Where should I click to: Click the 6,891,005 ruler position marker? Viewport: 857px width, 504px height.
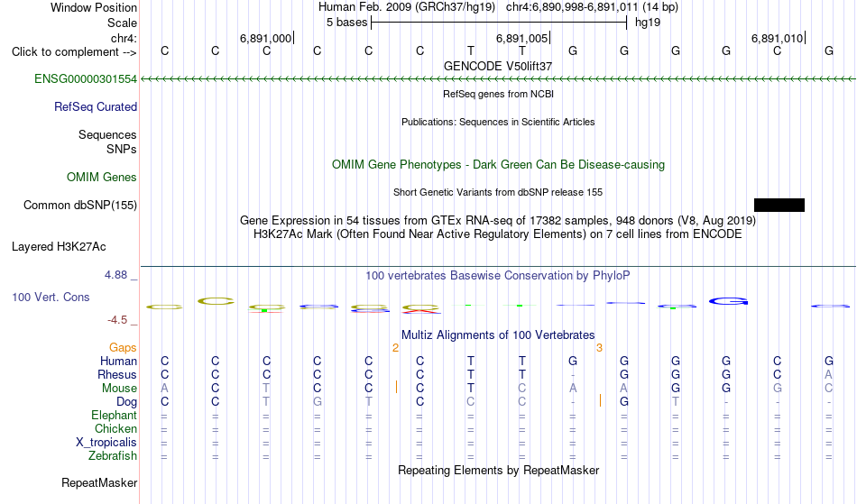pos(522,38)
